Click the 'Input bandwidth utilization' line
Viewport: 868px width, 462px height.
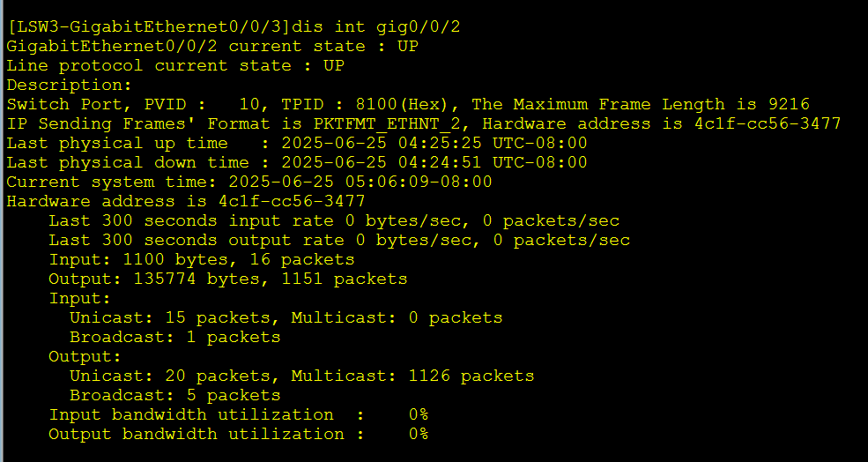point(239,415)
